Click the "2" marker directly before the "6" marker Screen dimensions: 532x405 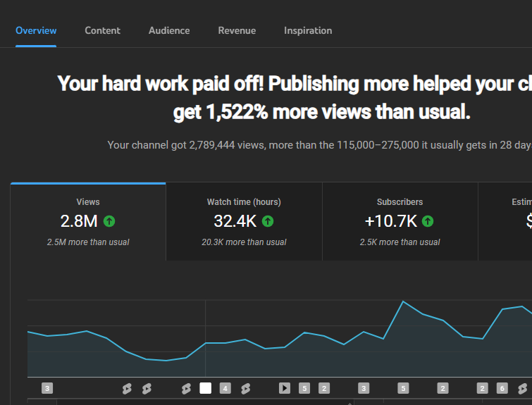tap(483, 388)
